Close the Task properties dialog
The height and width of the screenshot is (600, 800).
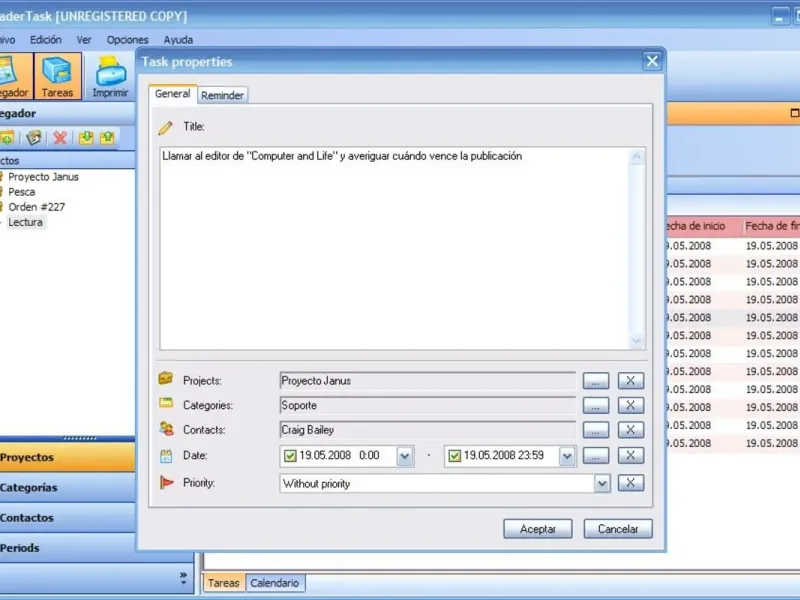click(652, 62)
